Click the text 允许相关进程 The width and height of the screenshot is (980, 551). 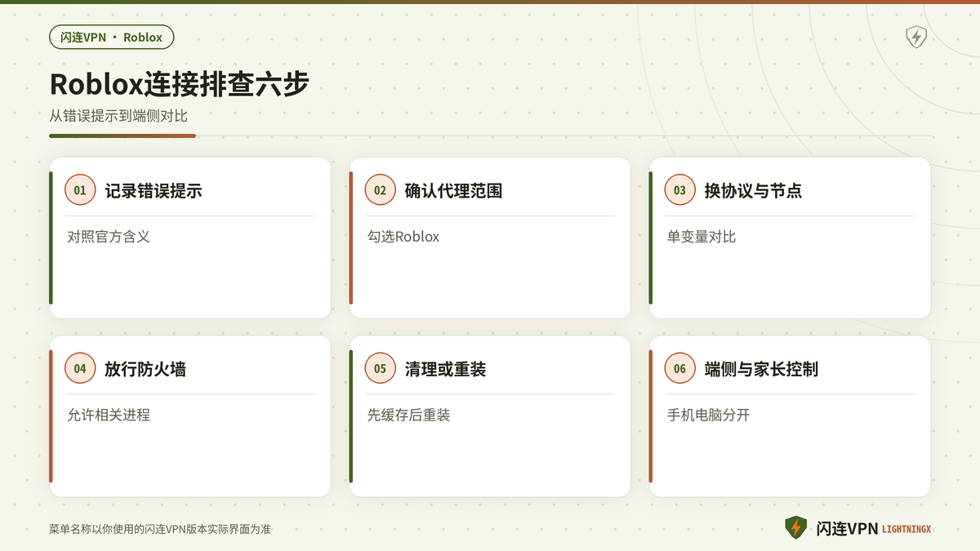click(109, 415)
